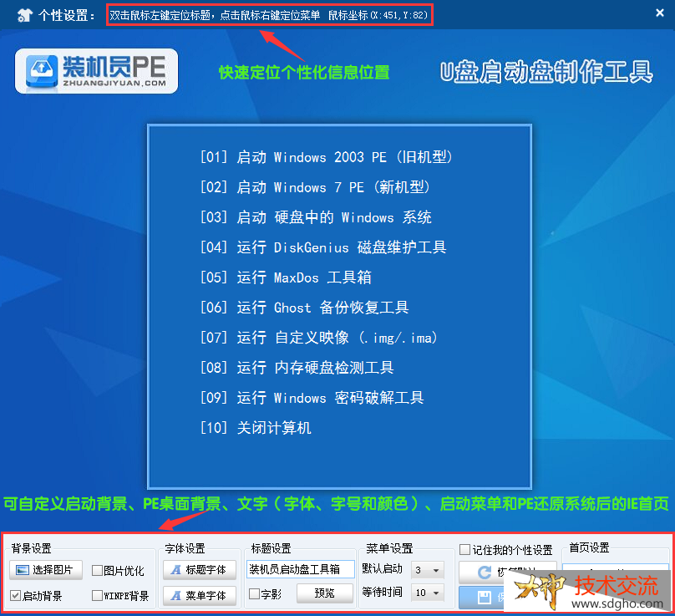The image size is (675, 616).
Task: Choose [06] 运行 Ghost 备份恢复工具
Action: click(304, 308)
